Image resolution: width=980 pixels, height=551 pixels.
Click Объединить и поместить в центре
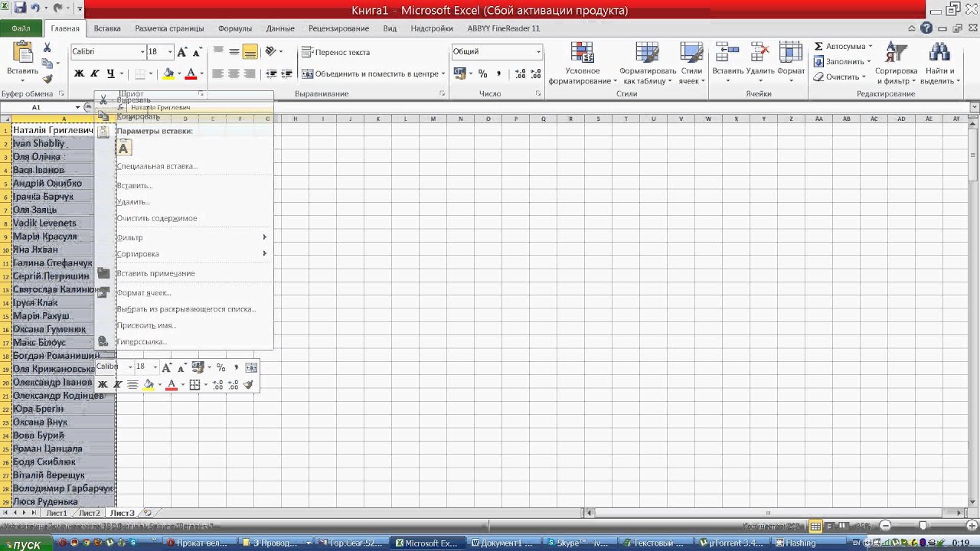(x=372, y=73)
